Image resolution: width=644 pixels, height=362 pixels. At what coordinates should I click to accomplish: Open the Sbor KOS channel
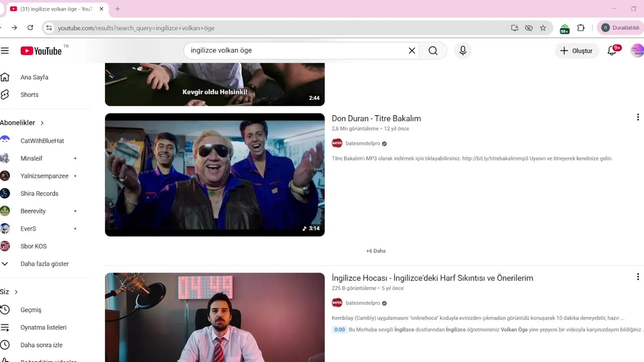[33, 246]
